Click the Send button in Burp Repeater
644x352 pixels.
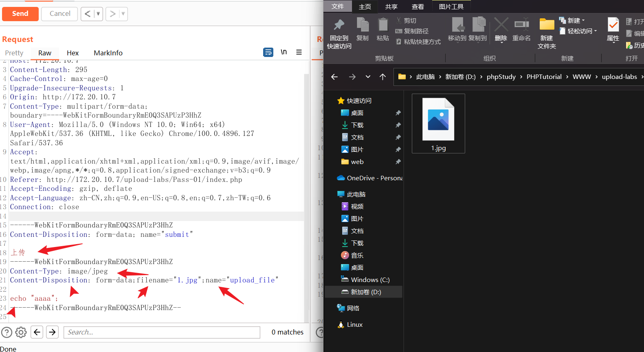click(20, 14)
